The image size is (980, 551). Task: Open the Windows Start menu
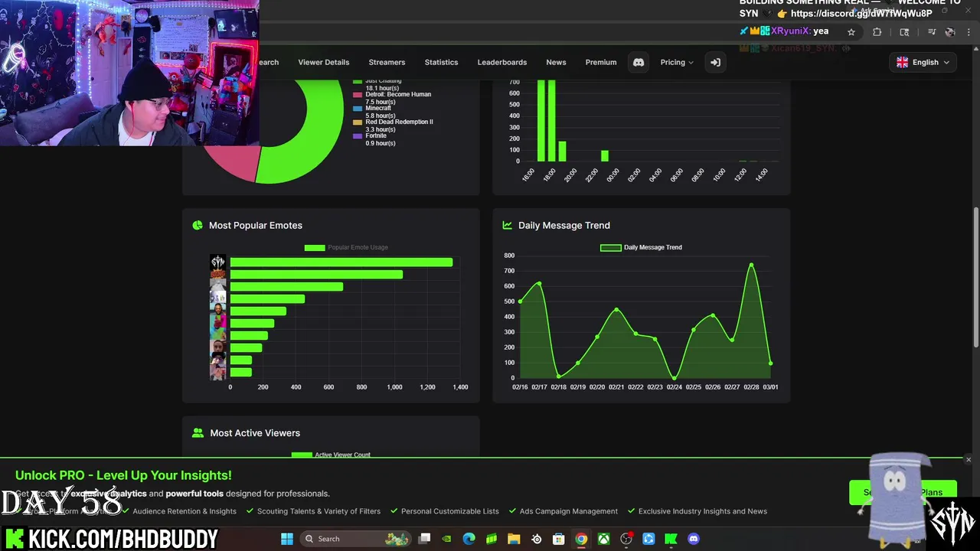[287, 539]
